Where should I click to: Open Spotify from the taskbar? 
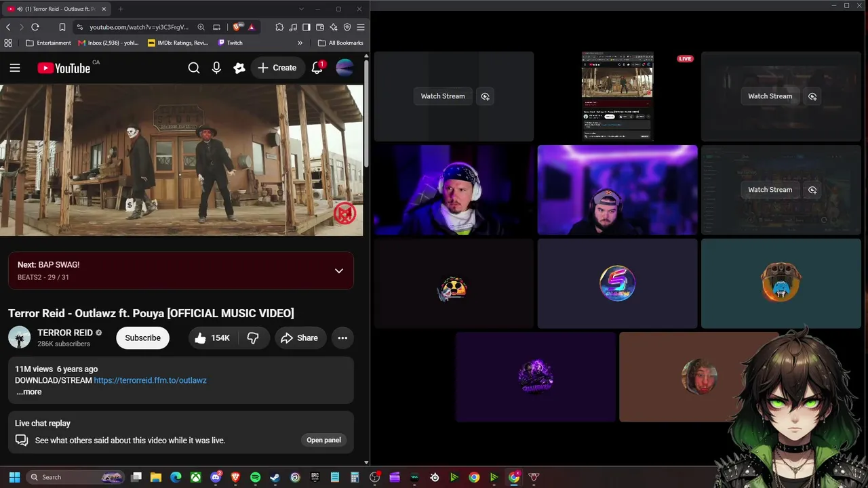point(255,477)
